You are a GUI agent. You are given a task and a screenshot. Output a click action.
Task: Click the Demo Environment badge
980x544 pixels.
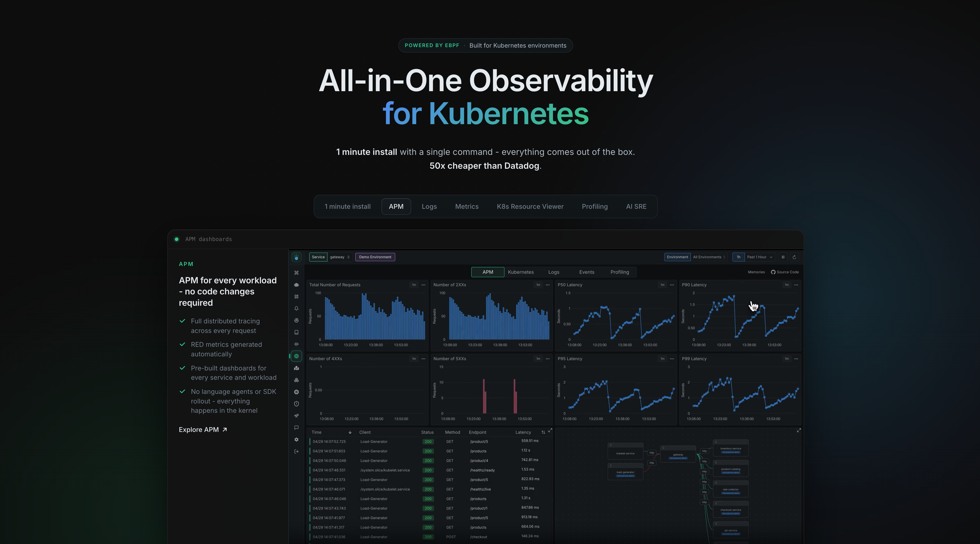tap(375, 257)
